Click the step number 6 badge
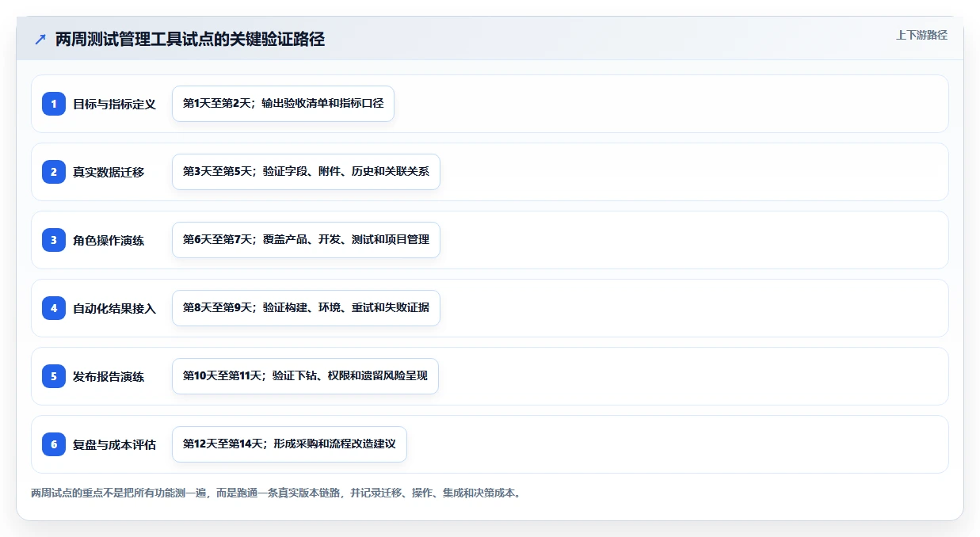 54,444
